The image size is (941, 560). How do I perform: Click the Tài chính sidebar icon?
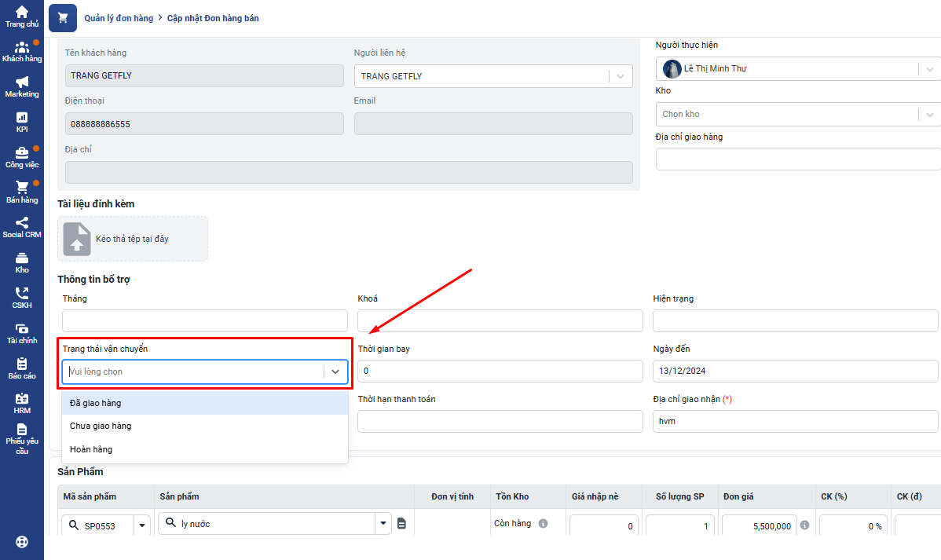[22, 329]
